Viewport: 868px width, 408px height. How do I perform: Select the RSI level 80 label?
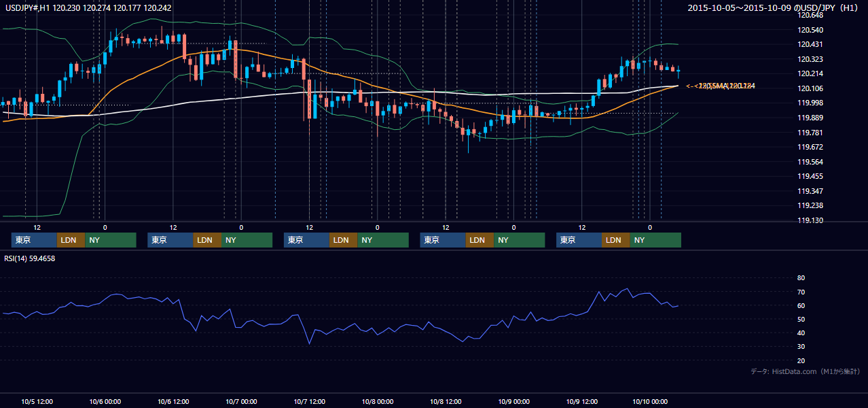click(x=801, y=278)
